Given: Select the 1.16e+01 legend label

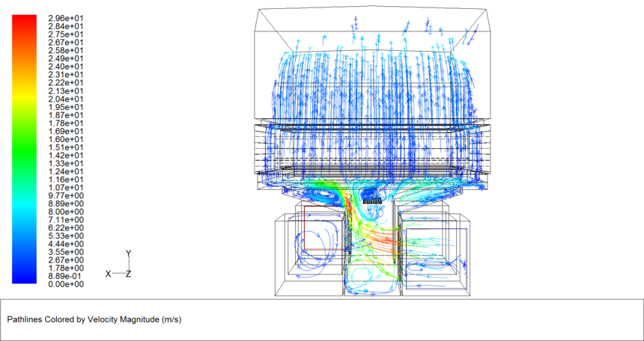Looking at the screenshot, I should tap(66, 179).
